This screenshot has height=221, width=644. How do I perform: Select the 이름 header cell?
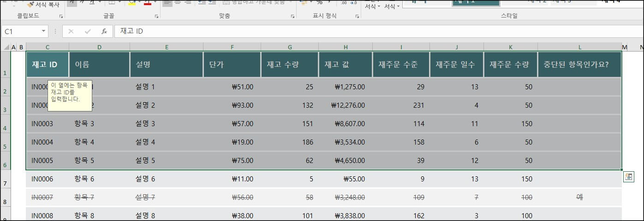click(99, 64)
